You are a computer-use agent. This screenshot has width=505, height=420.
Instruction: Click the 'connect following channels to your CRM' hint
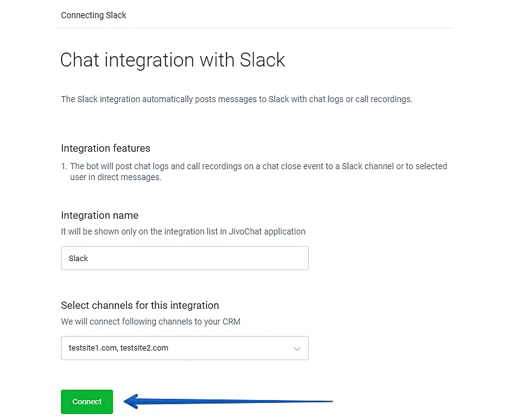coord(150,321)
